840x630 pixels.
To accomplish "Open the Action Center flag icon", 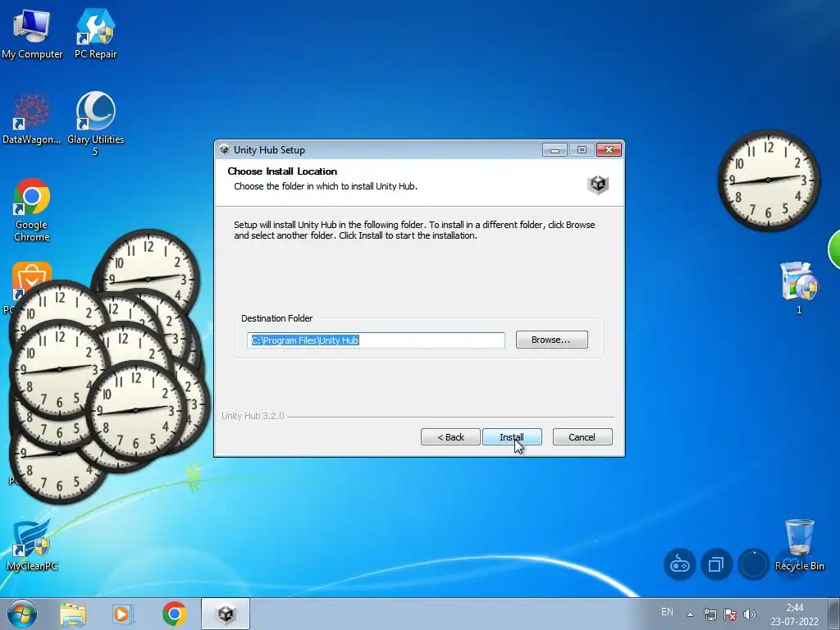I will 729,614.
